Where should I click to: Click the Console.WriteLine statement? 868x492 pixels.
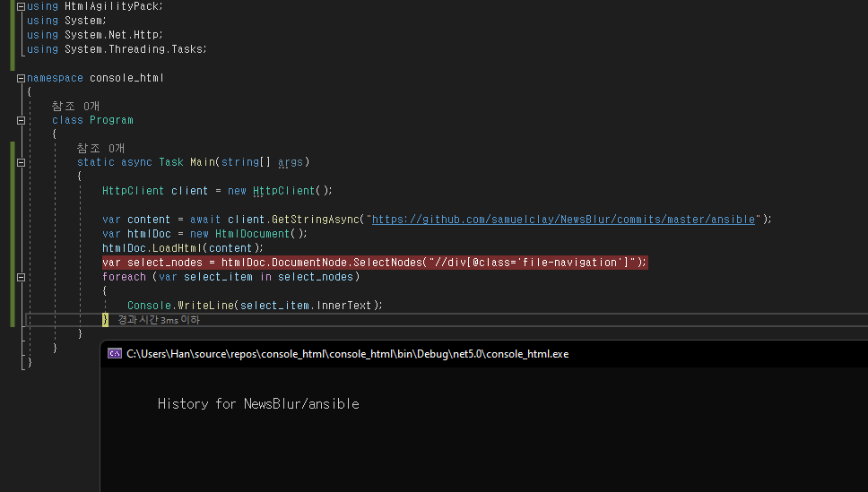tap(255, 306)
